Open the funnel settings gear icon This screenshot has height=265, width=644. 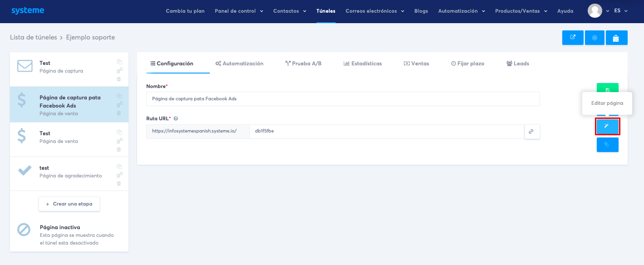pos(594,38)
